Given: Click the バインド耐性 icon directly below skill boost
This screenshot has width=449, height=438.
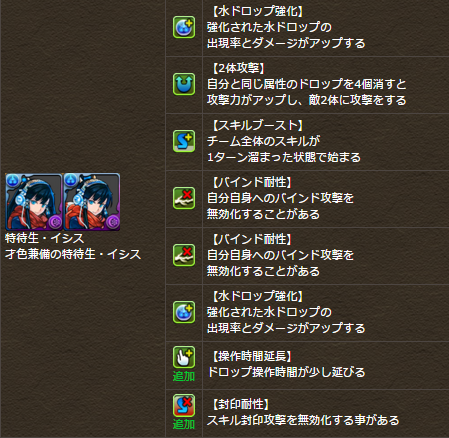Looking at the screenshot, I should 184,198.
